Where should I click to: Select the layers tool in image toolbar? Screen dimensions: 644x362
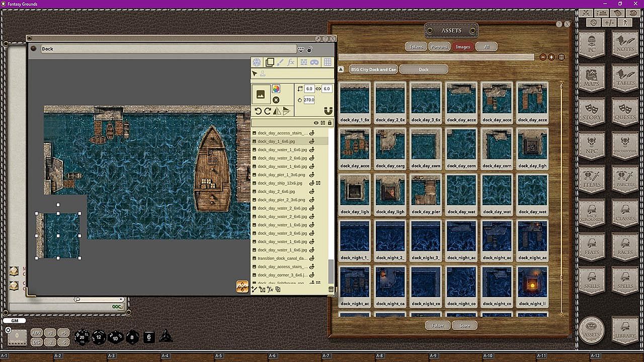(270, 62)
